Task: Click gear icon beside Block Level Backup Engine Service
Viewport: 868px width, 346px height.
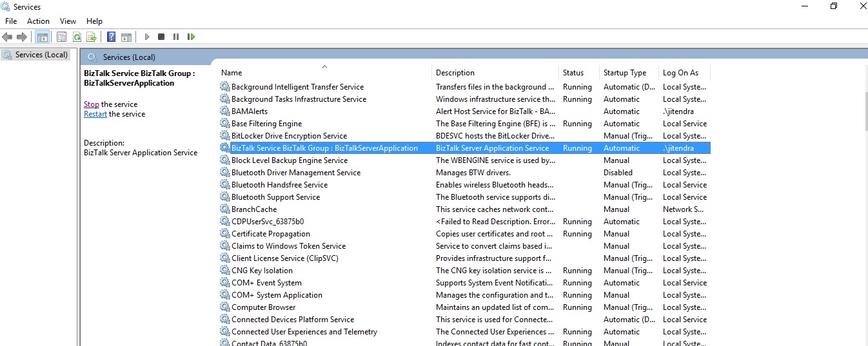Action: 224,160
